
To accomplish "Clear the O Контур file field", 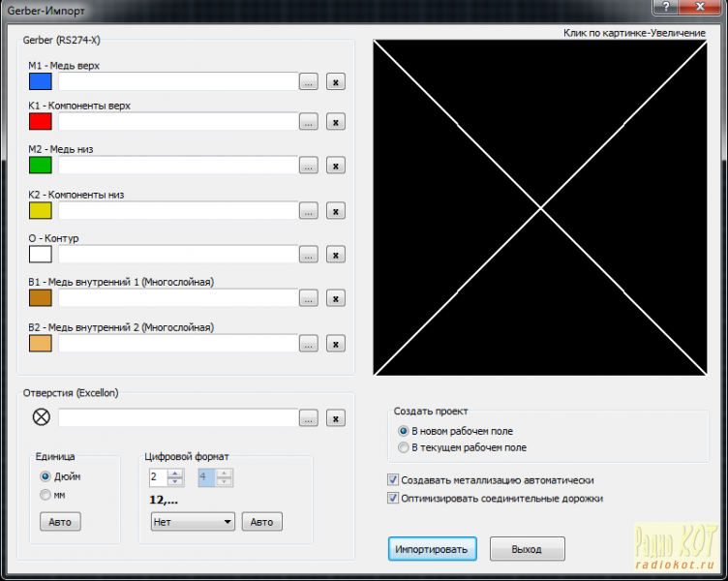I will pos(336,255).
